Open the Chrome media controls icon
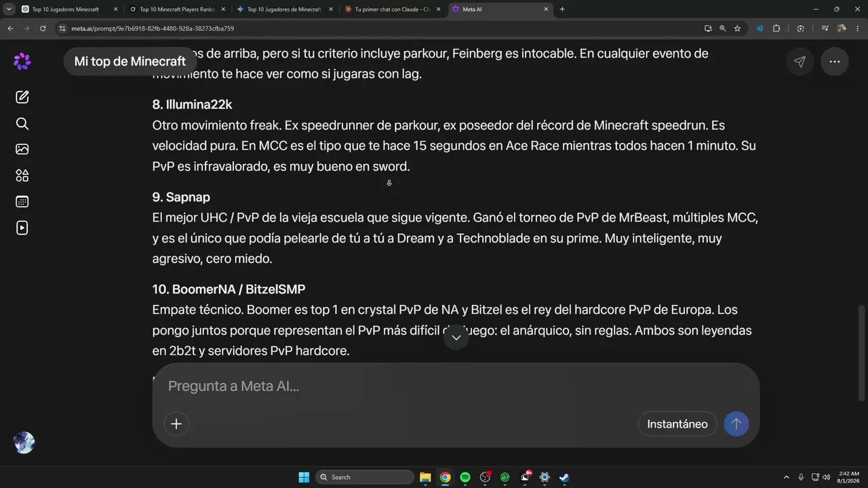 tap(825, 28)
